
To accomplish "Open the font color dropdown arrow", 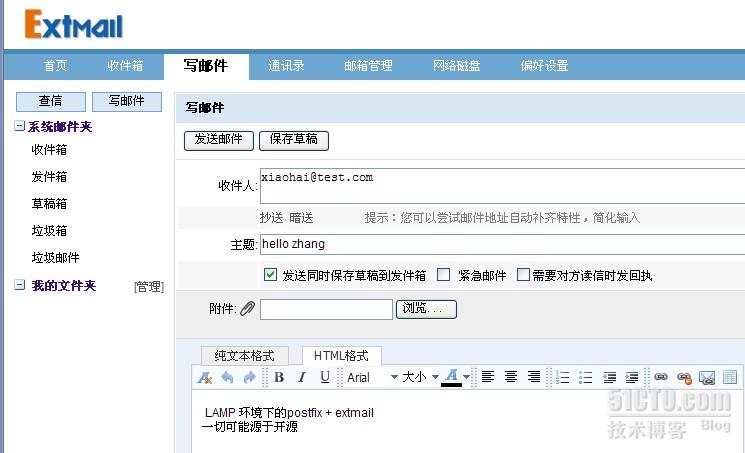I will [467, 377].
